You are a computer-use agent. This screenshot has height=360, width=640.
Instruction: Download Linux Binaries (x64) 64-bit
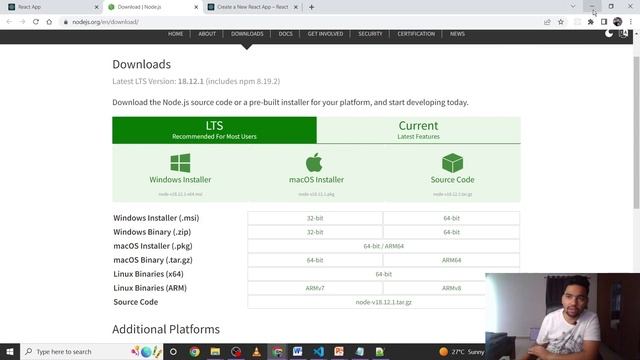(384, 274)
